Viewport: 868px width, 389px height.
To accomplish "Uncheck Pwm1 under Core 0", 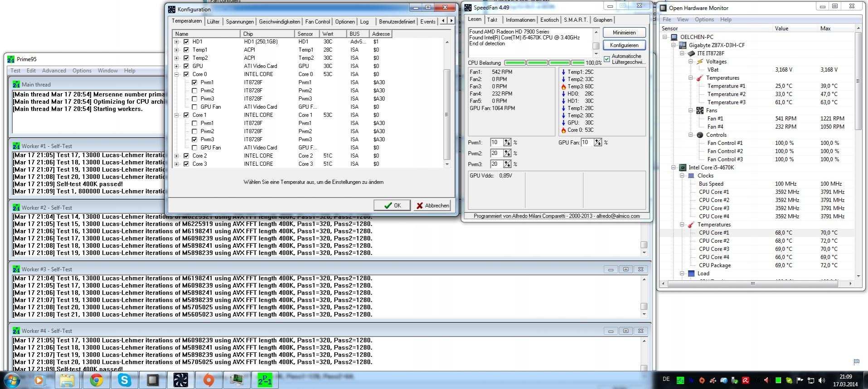I will coord(194,82).
